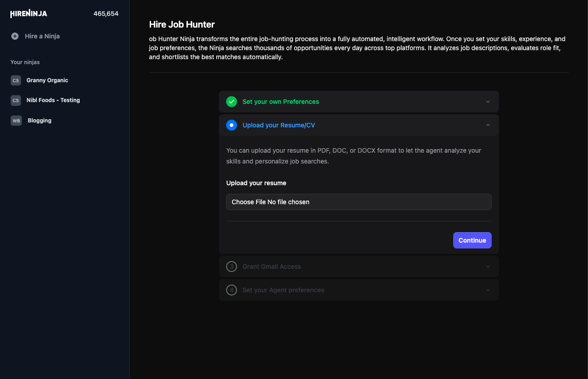Click the Hire a Ninja link

click(41, 36)
